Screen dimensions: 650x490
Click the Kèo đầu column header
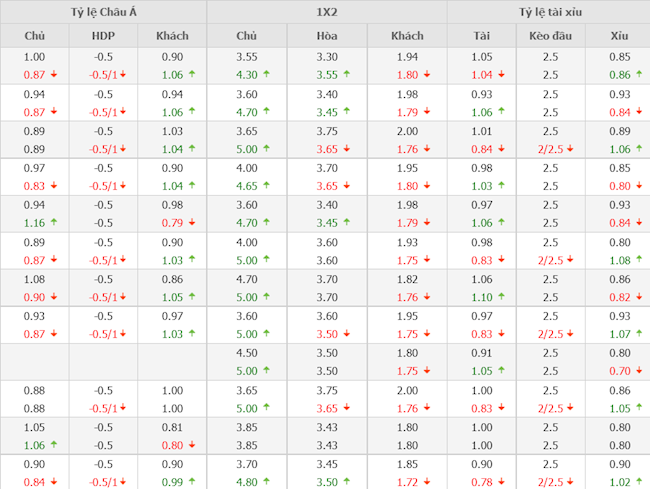click(x=550, y=36)
